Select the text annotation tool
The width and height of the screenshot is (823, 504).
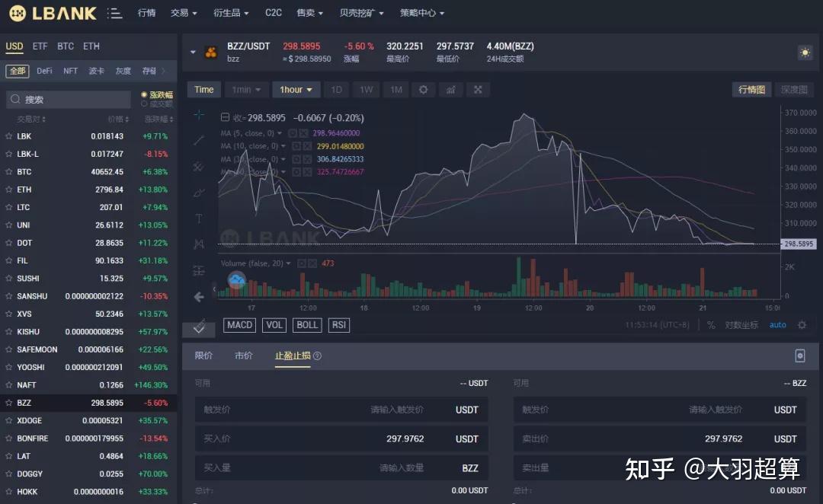tap(199, 219)
